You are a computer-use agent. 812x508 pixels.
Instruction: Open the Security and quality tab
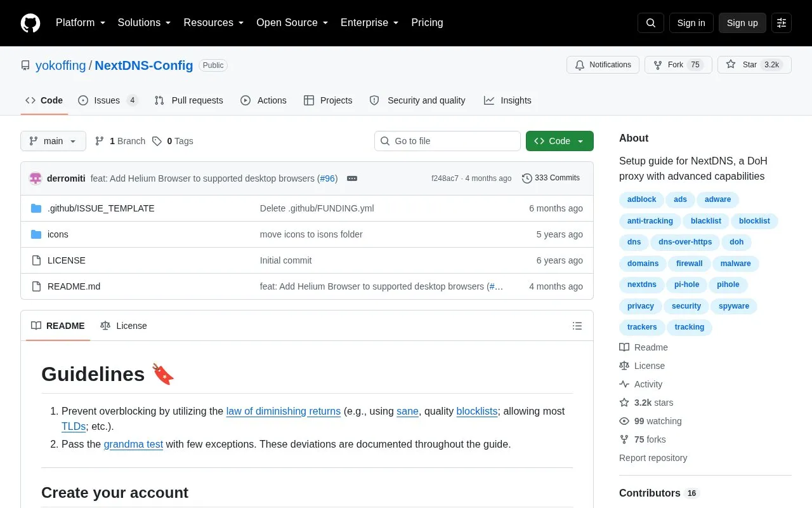(x=417, y=100)
